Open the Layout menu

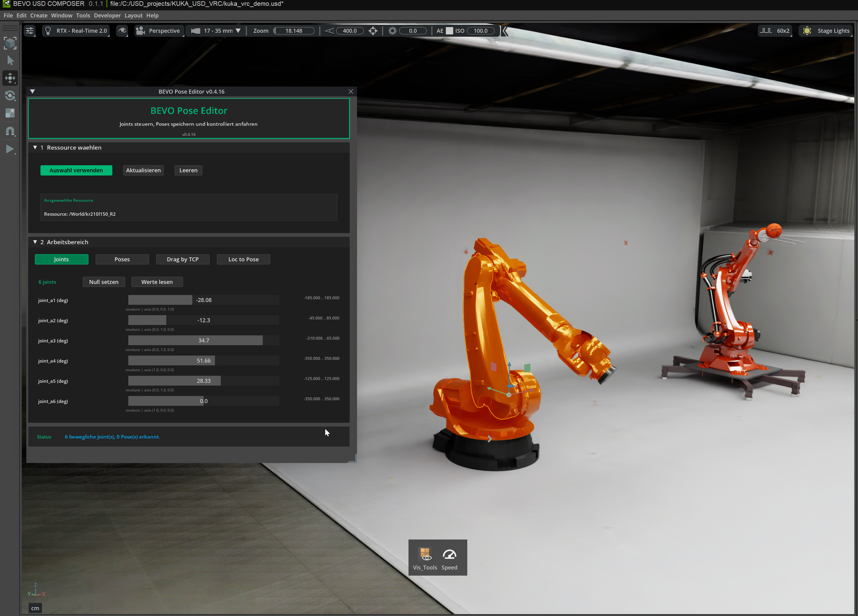coord(134,16)
